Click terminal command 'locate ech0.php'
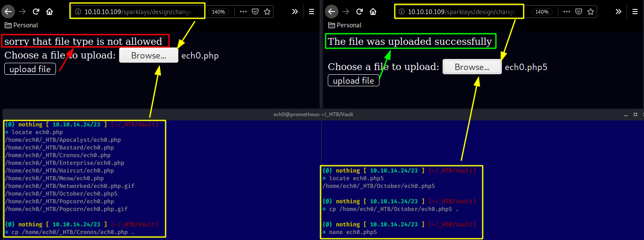Image resolution: width=644 pixels, height=240 pixels. 37,132
